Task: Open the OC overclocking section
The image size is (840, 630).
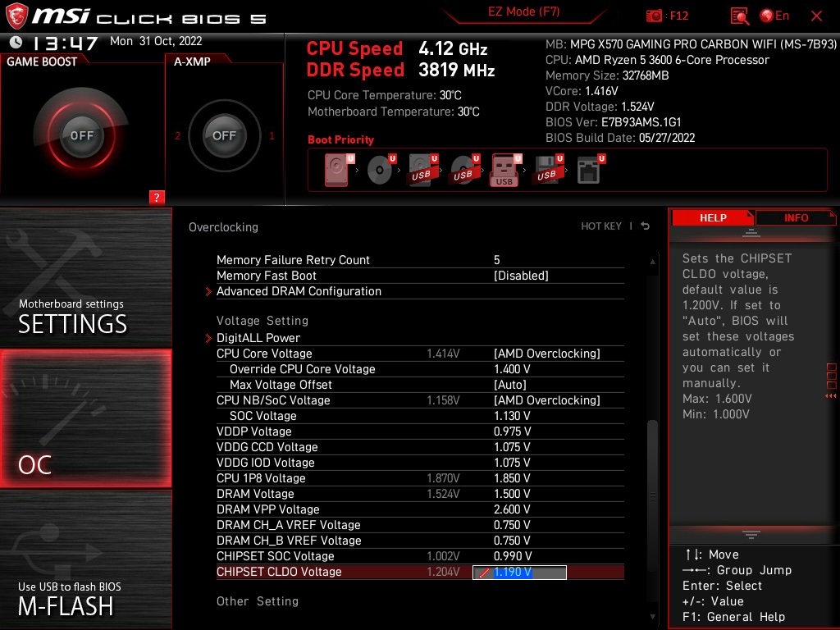Action: tap(85, 418)
